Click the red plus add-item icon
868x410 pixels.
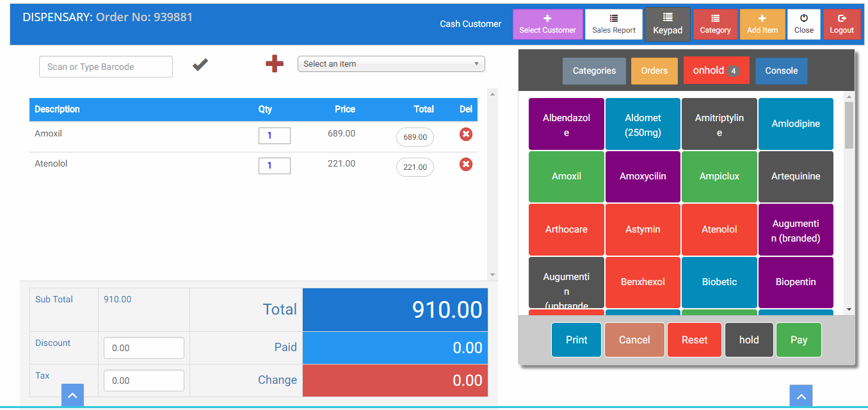(x=275, y=64)
